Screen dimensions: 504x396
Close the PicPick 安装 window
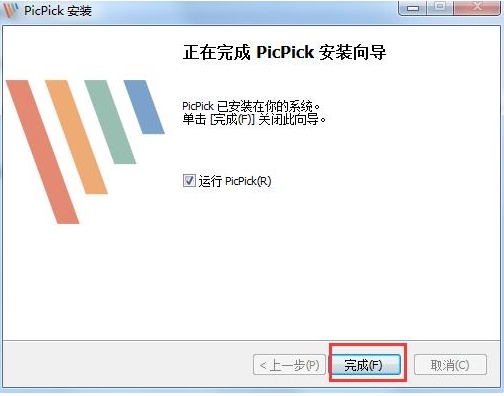tap(477, 7)
